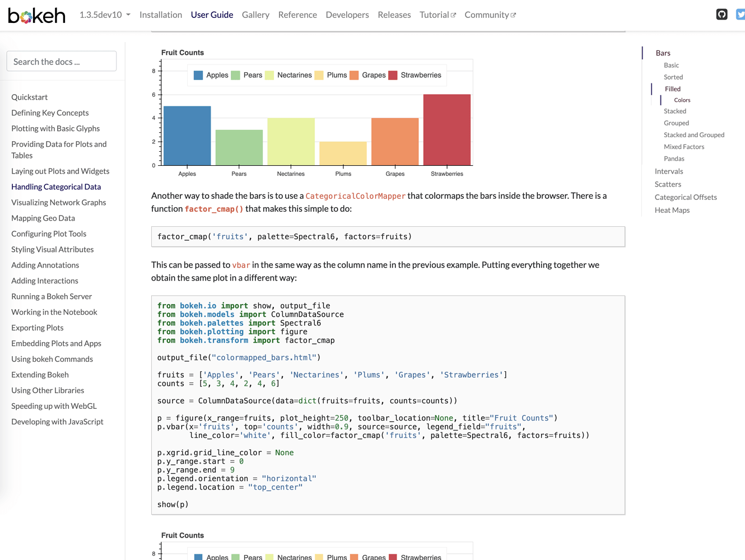Jump to the "Heat Maps" section
Image resolution: width=745 pixels, height=560 pixels.
[672, 210]
